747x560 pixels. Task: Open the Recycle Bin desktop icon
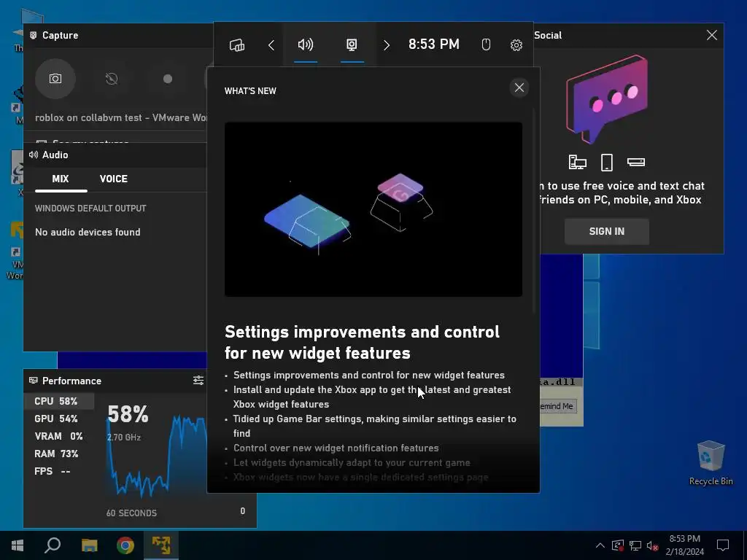point(711,462)
